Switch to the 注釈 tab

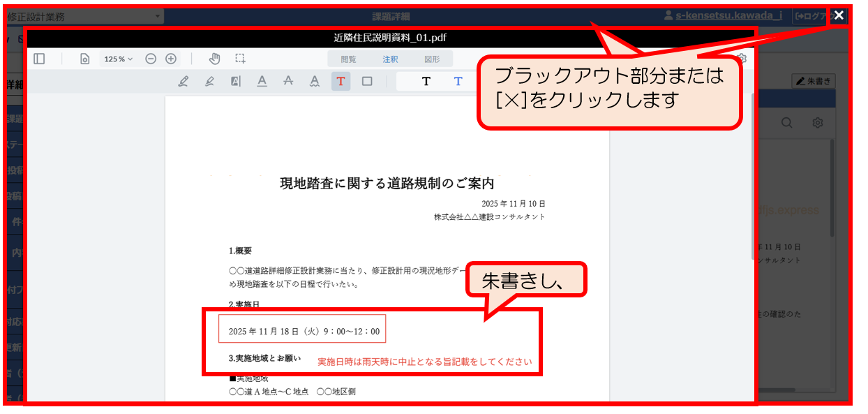click(390, 59)
